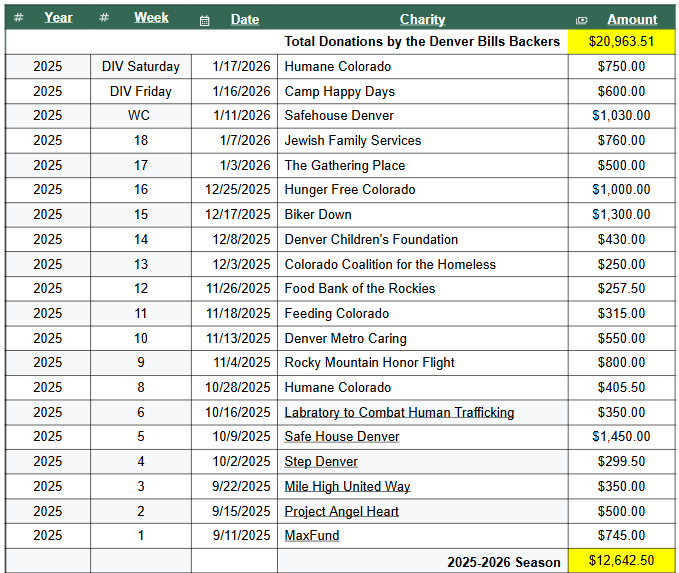Viewport: 679px width, 573px height.
Task: Click the 'Biker Down' charity cell
Action: [x=423, y=215]
